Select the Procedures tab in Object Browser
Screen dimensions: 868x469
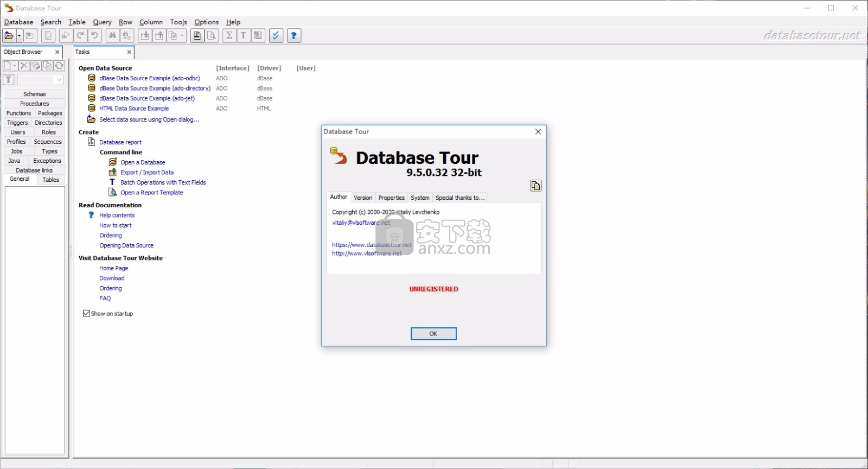coord(35,104)
